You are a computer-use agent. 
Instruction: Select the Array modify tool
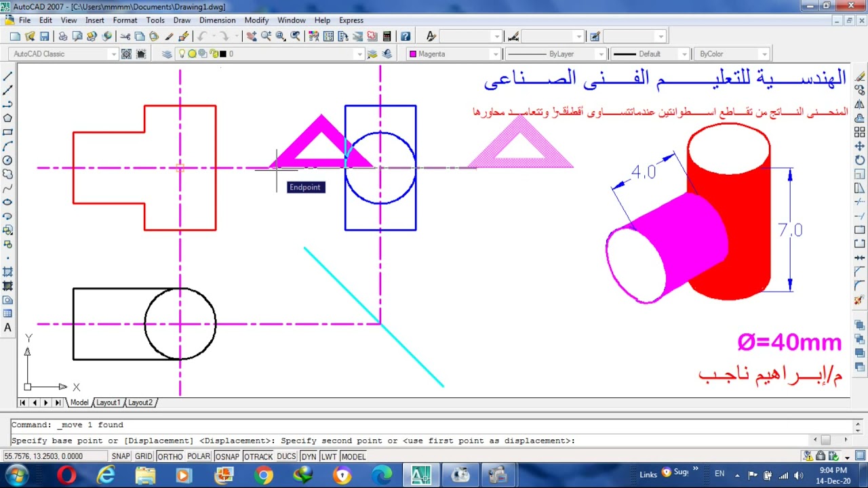click(x=860, y=132)
